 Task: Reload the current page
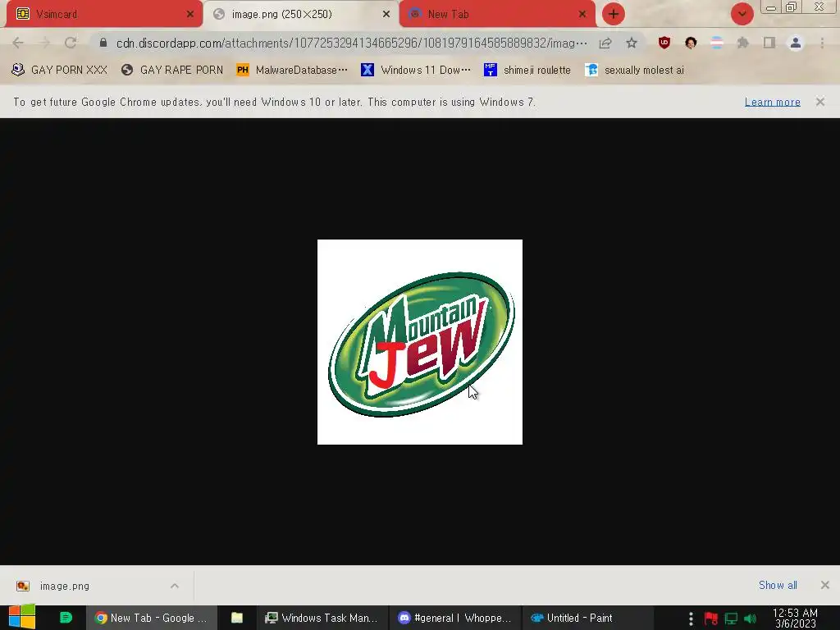71,43
